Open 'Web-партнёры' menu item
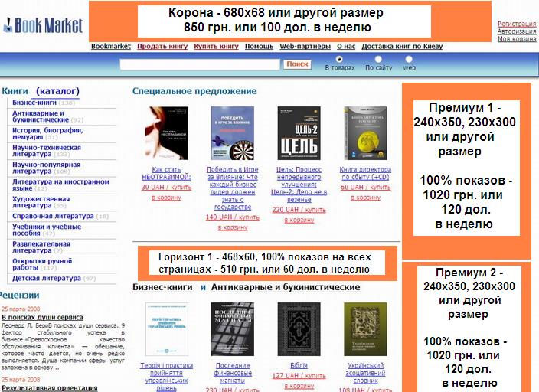Viewport: 539px width, 392px height. point(305,47)
